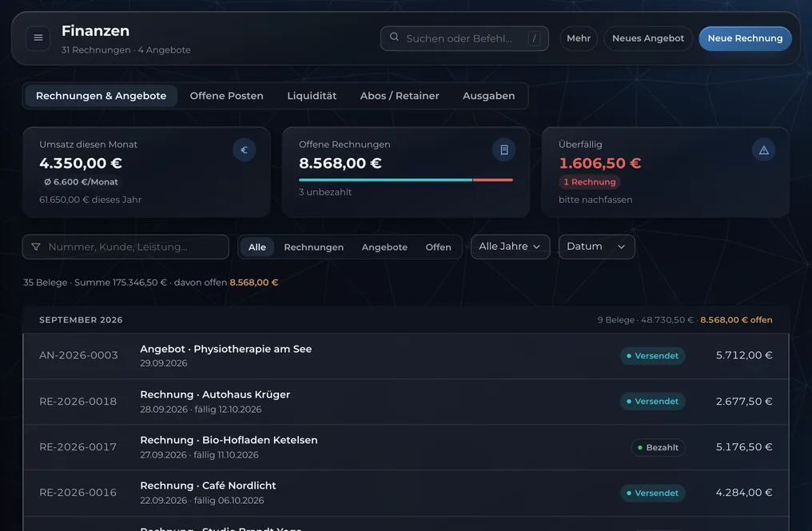
Task: Open the hamburger menu beside Finanzen
Action: coord(38,38)
